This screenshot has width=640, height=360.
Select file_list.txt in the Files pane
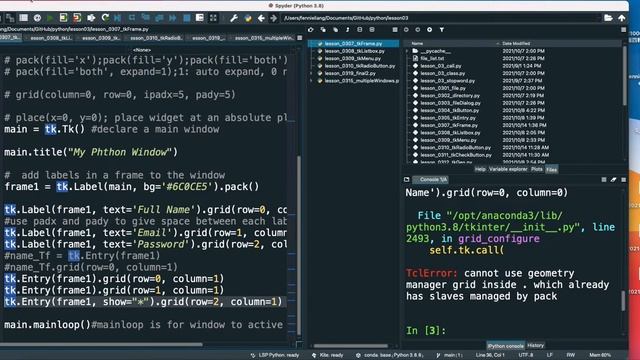pyautogui.click(x=432, y=58)
